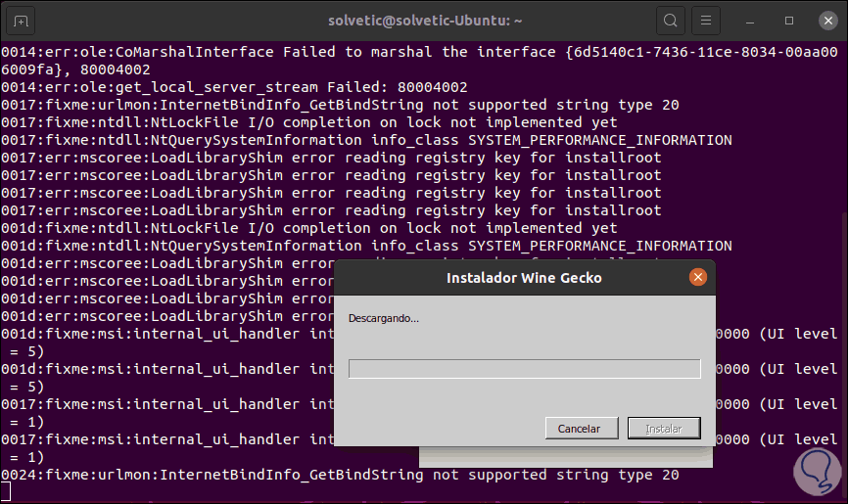Click the last InternetBindInfo_GetBindString line

pyautogui.click(x=340, y=475)
